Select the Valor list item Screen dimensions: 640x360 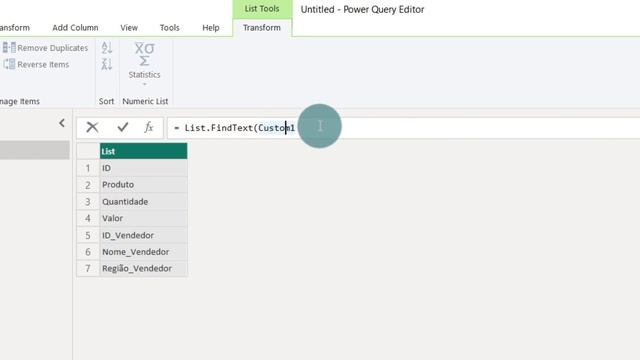[144, 218]
